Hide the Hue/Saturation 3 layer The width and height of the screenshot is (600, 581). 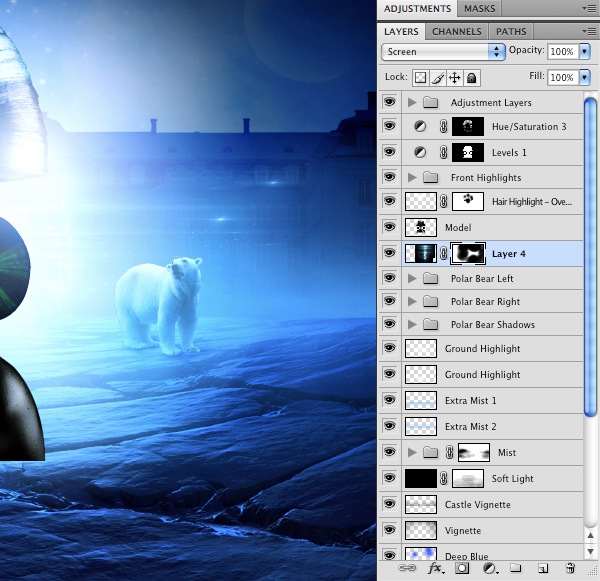point(390,126)
